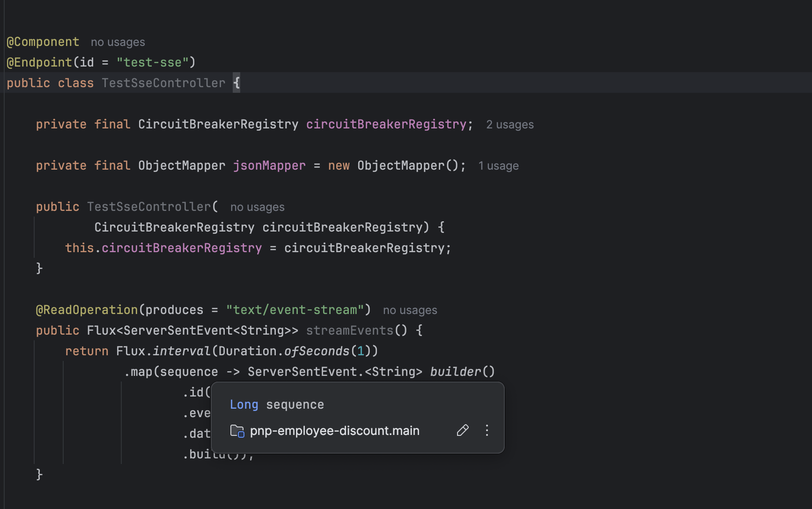Select the @ReadOperation annotation

(87, 309)
